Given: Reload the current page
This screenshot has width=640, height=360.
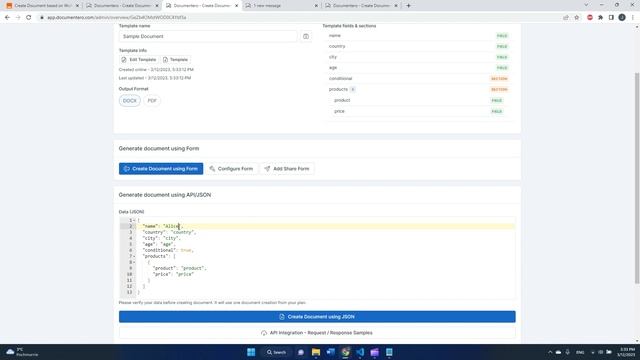Looking at the screenshot, I should (x=29, y=18).
